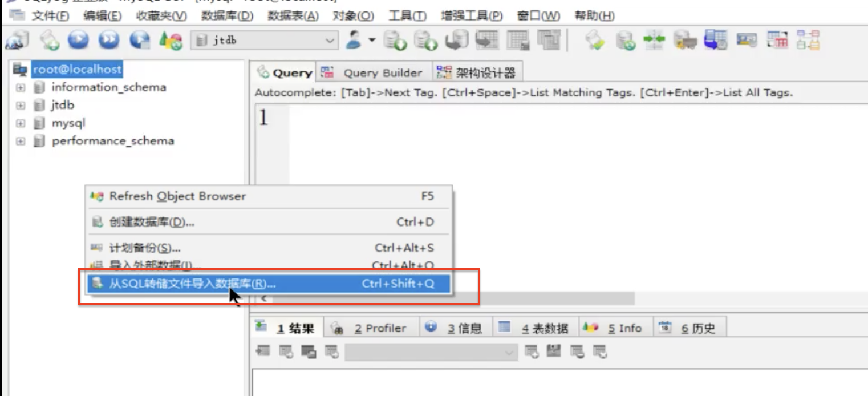Click the grey card-shaped toolbar icon

tap(747, 41)
